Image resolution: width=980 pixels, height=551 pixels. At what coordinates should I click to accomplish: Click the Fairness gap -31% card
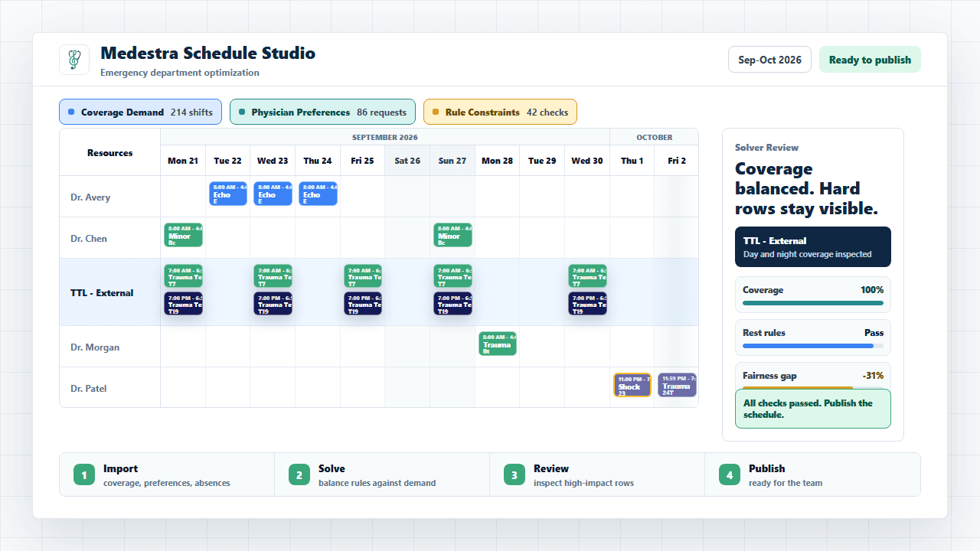click(x=813, y=376)
